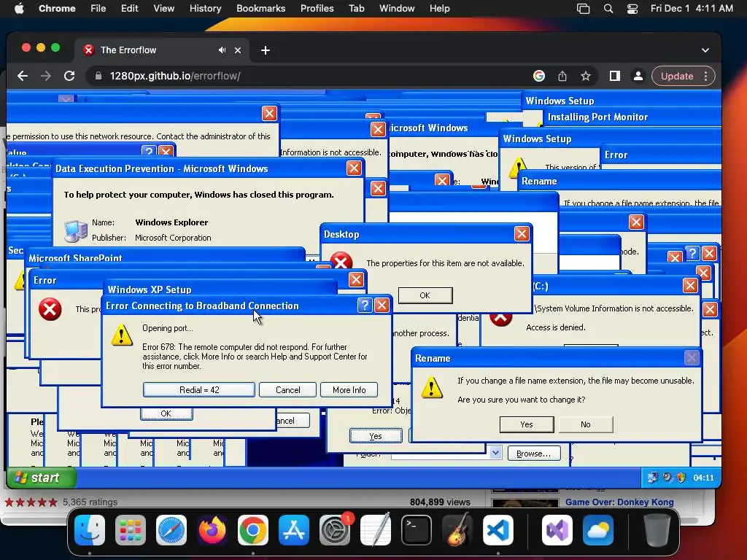The width and height of the screenshot is (747, 560).
Task: Open Launchpad from the dock
Action: (130, 530)
